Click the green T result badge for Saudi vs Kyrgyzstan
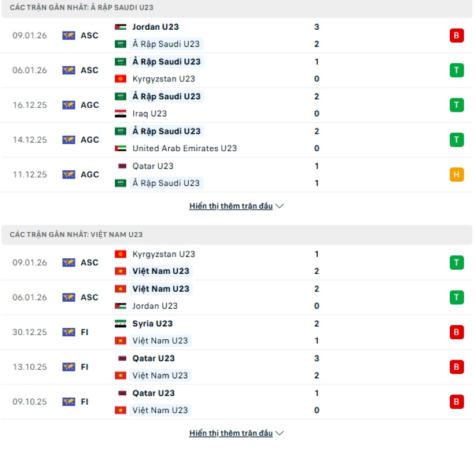Image resolution: width=476 pixels, height=450 pixels. (x=456, y=70)
